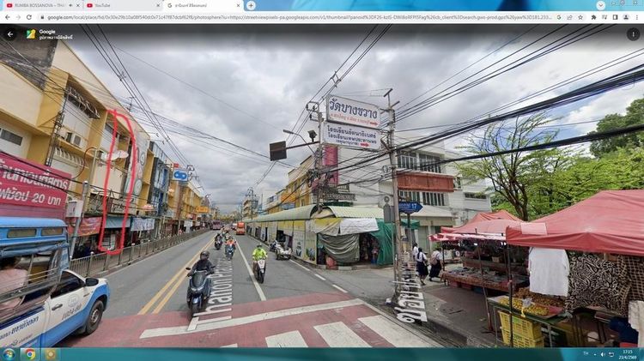Click the Street View panorama image
The image size is (644, 361).
point(322,185)
